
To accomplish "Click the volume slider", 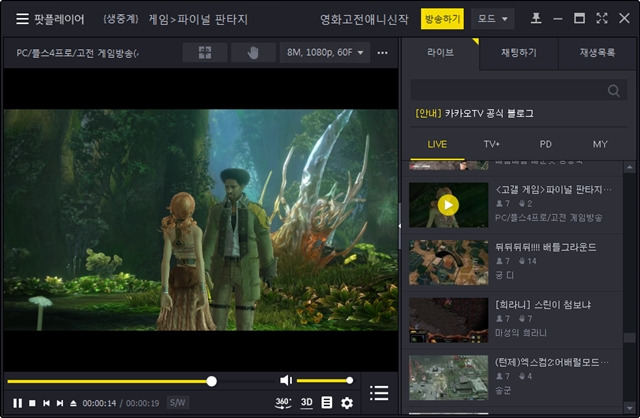I will 324,381.
